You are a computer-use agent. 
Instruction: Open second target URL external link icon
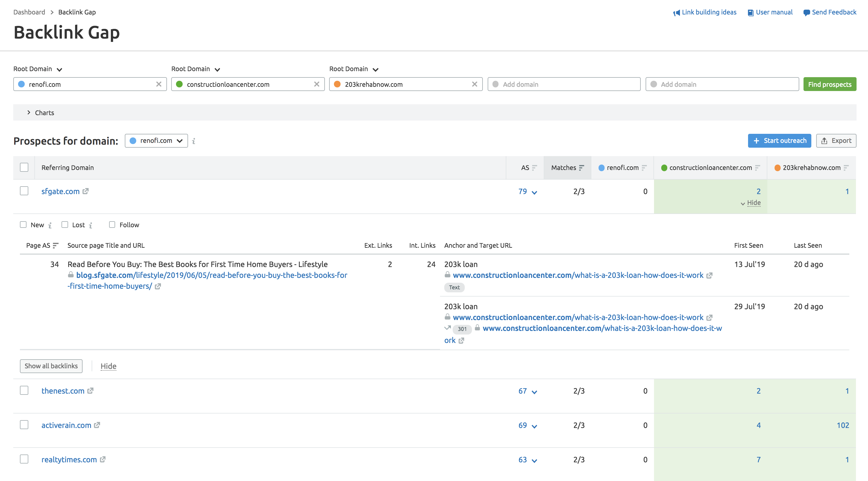pos(709,318)
